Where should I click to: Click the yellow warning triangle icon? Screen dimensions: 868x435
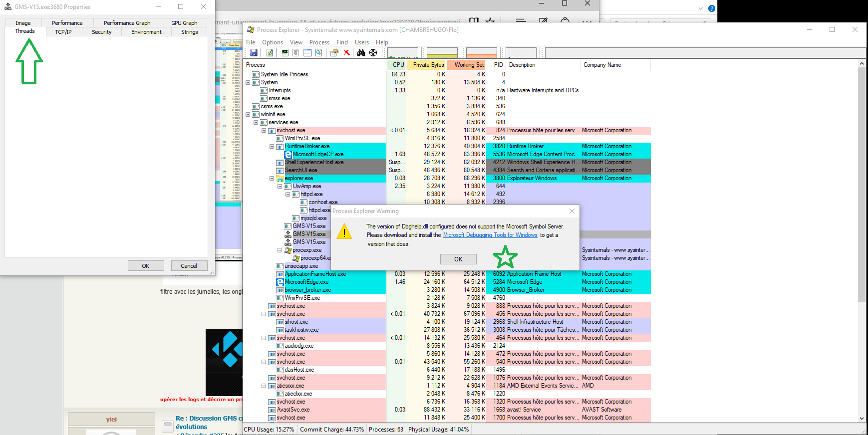344,232
